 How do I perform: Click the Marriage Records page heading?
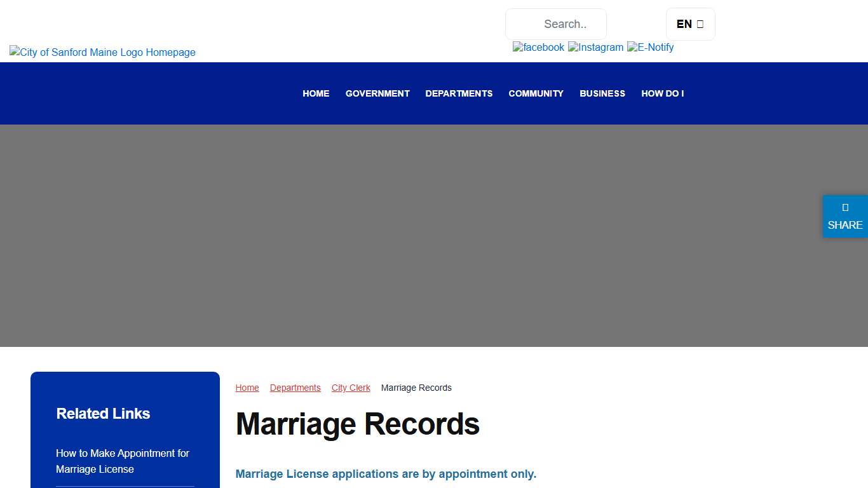tap(357, 424)
